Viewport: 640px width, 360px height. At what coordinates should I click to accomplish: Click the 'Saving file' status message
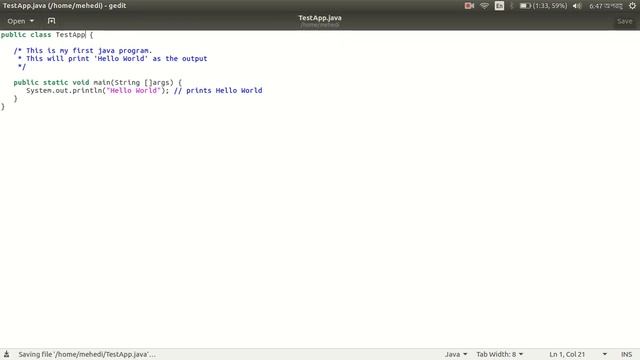tap(87, 354)
